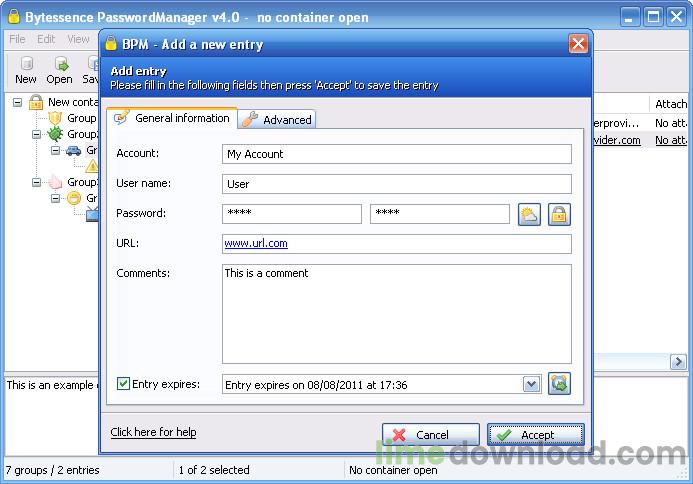The width and height of the screenshot is (693, 484).
Task: Open the File menu
Action: [17, 39]
